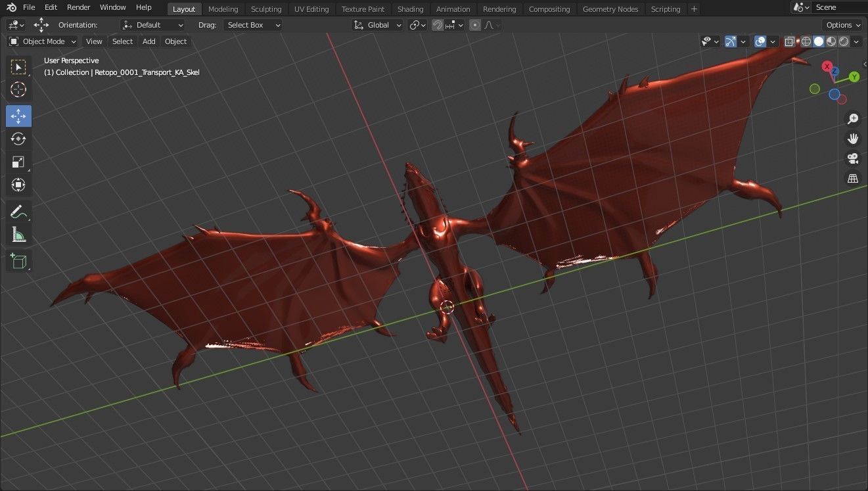The height and width of the screenshot is (491, 868).
Task: Switch perspective/orthographic grid icon
Action: click(853, 178)
